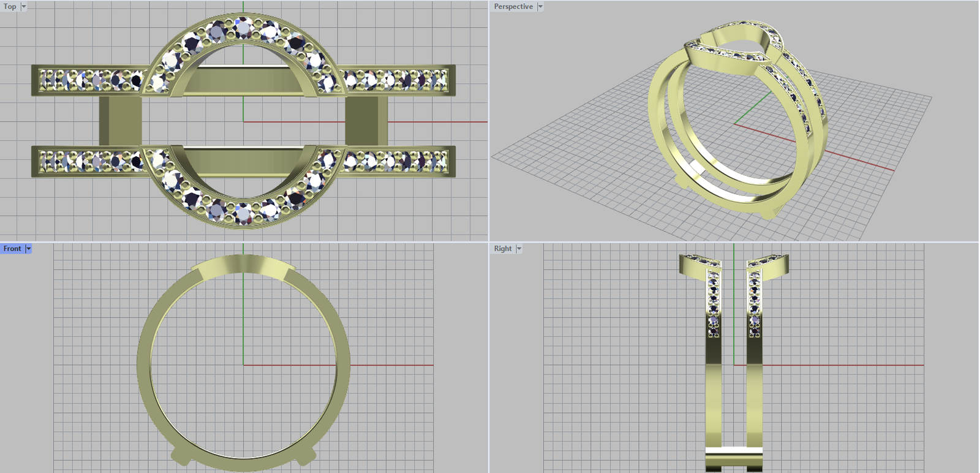Select the flat top plate in Front view
980x473 pixels.
[244, 265]
